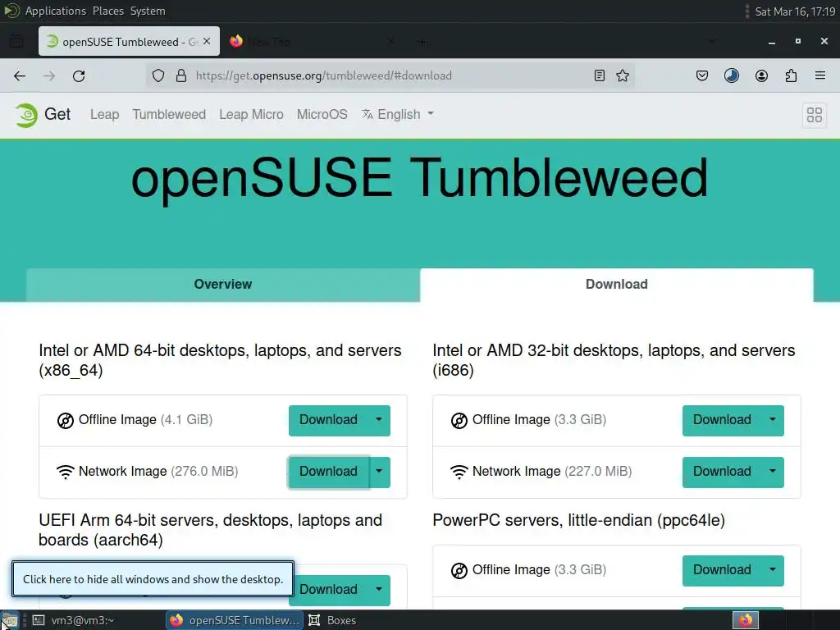Select the openSUSE Tumbleweed browser tab
Image resolution: width=840 pixels, height=630 pixels.
129,41
